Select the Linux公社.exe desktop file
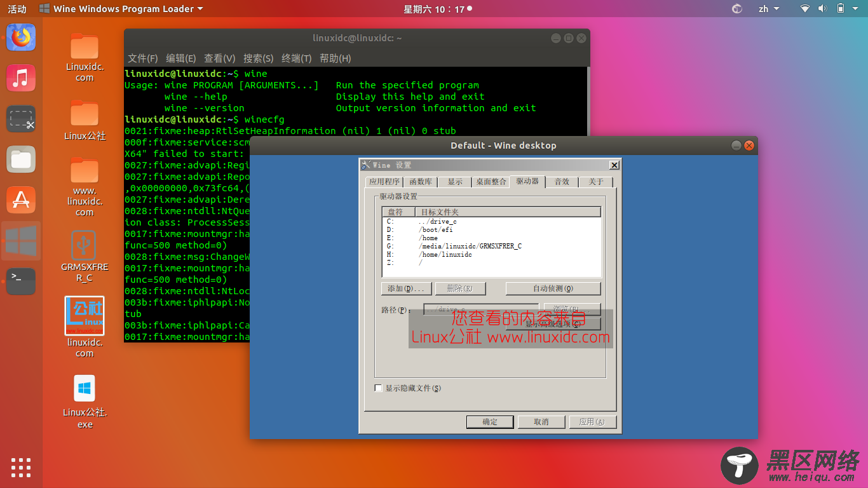This screenshot has height=488, width=868. pos(85,402)
